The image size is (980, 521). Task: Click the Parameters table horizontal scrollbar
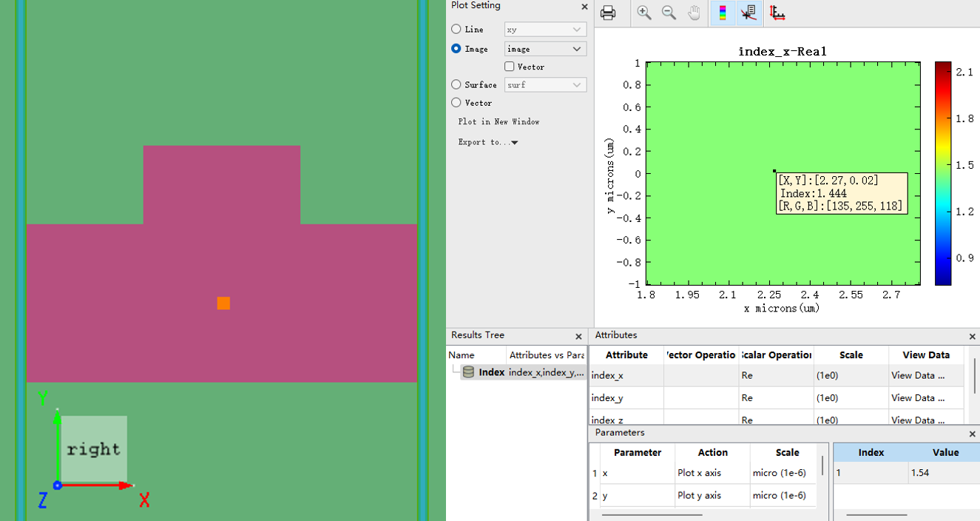651,514
